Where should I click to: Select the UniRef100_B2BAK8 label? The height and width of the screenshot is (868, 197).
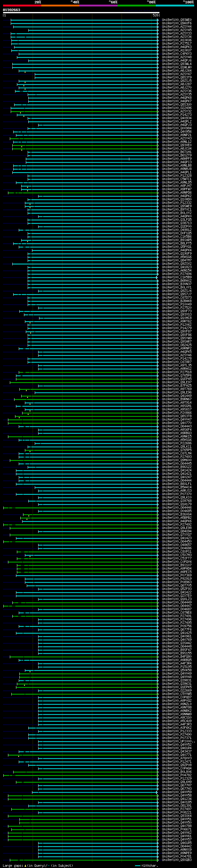point(177,301)
